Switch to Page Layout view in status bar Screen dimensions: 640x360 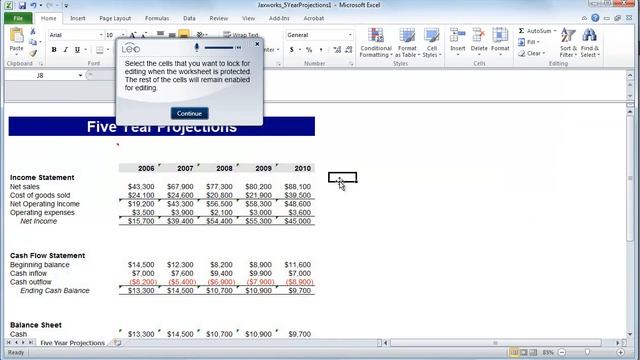[x=524, y=352]
